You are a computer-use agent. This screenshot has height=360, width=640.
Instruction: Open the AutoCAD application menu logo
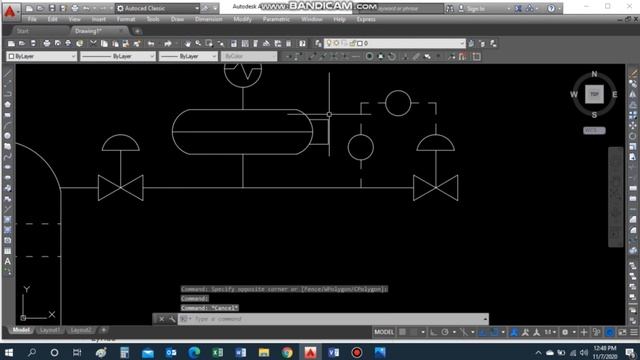coord(10,11)
